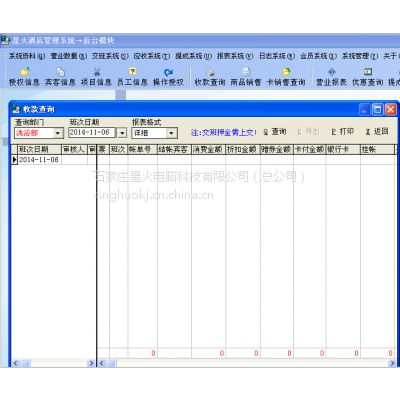This screenshot has width=400, height=400.
Task: Open the 卡销售查询 toolbar icon
Action: 286,77
